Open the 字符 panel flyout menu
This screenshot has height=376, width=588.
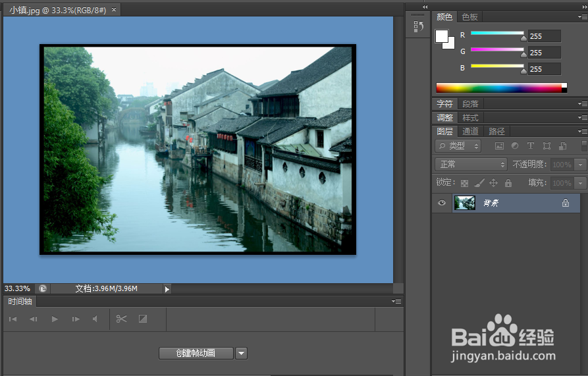582,103
